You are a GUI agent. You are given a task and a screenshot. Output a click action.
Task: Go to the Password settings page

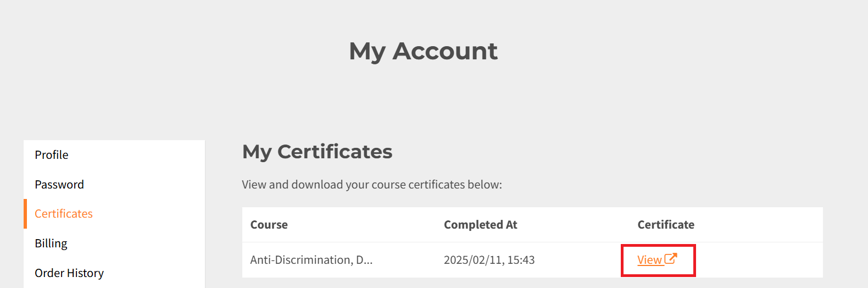[59, 185]
